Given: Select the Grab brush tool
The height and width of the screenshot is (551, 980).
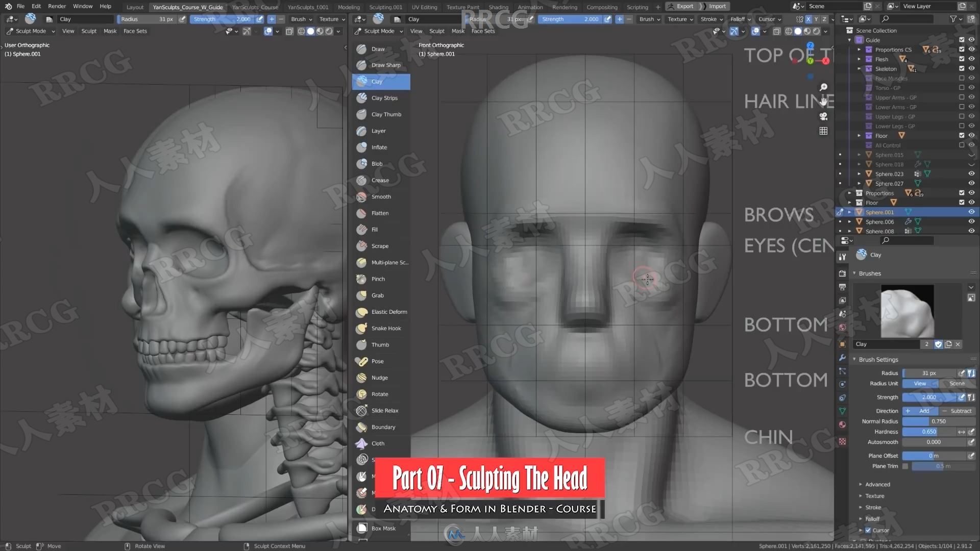Looking at the screenshot, I should [378, 295].
